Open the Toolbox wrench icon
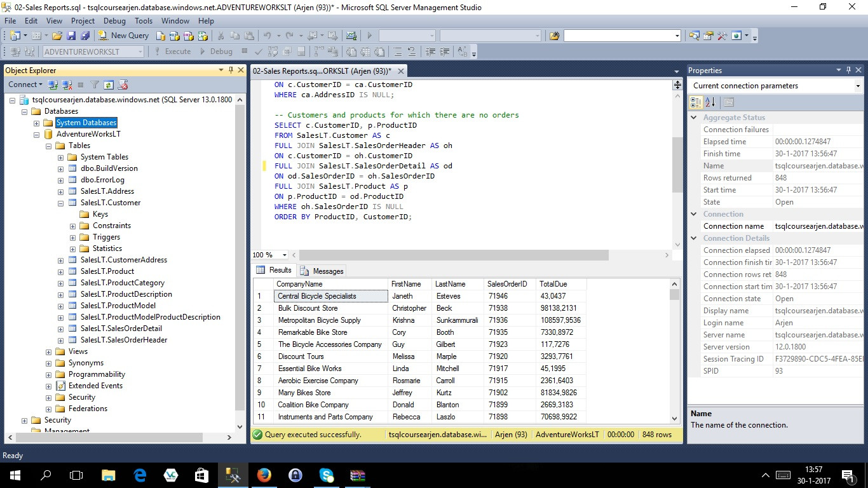The image size is (868, 488). tap(722, 36)
